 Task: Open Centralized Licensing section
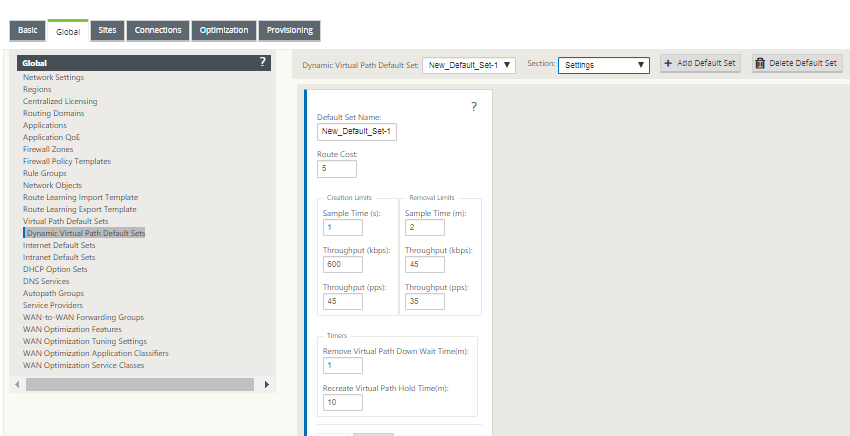[x=60, y=101]
